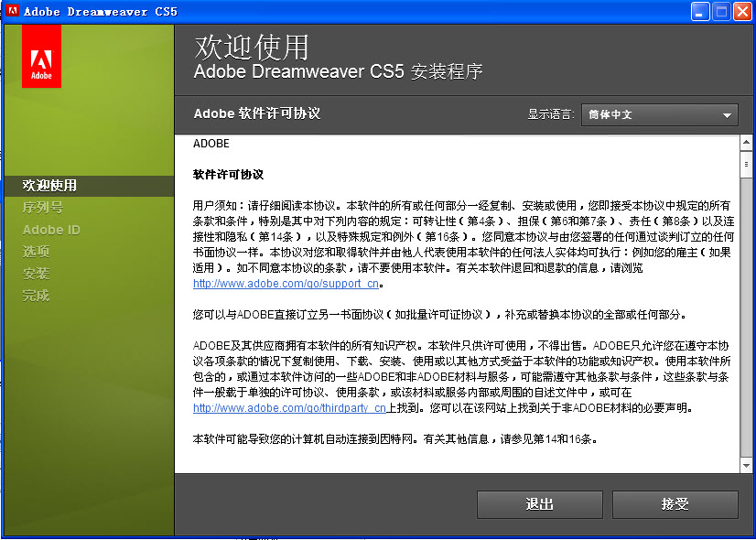
Task: Click the 完成 step in the sidebar
Action: tap(37, 296)
